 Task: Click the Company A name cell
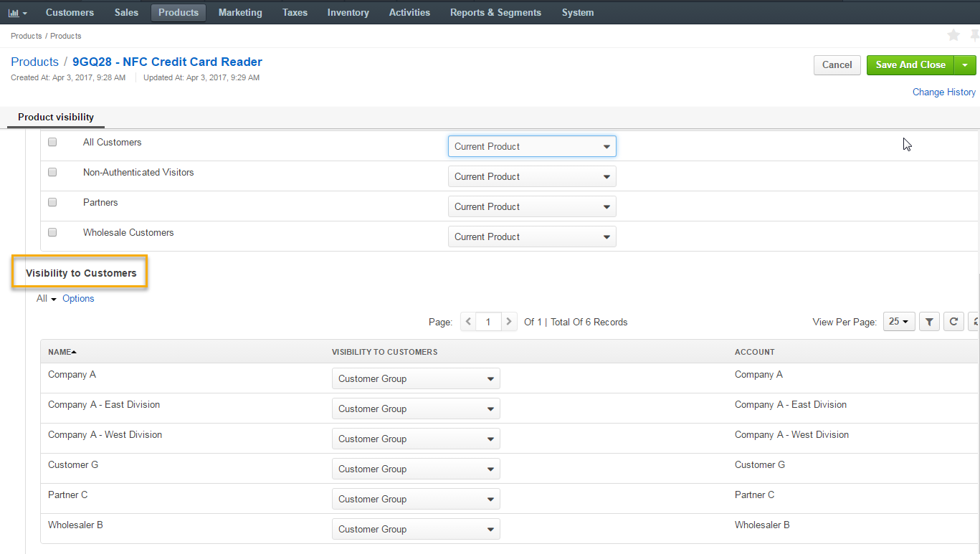[72, 374]
